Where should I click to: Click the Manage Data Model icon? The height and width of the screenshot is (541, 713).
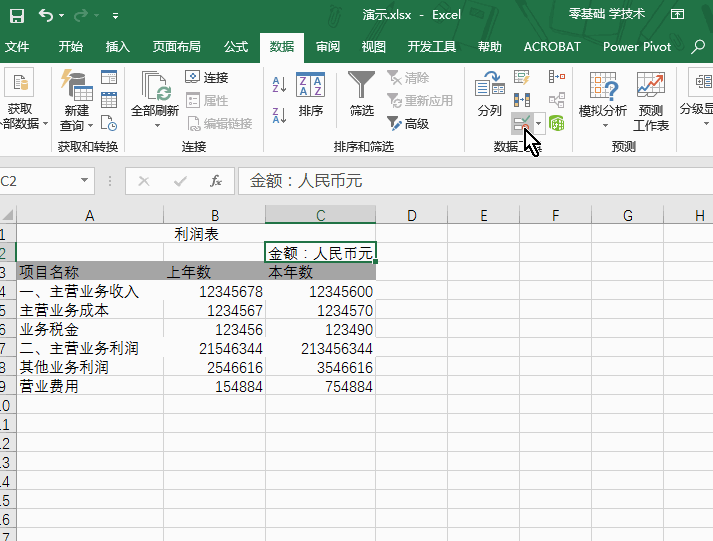[557, 123]
